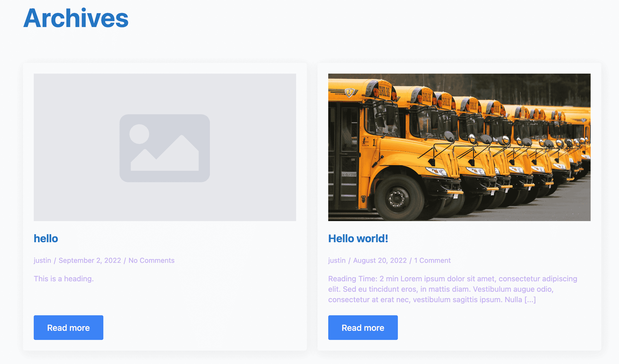The width and height of the screenshot is (619, 364).
Task: Open the 'Hello world!' post title
Action: 358,238
